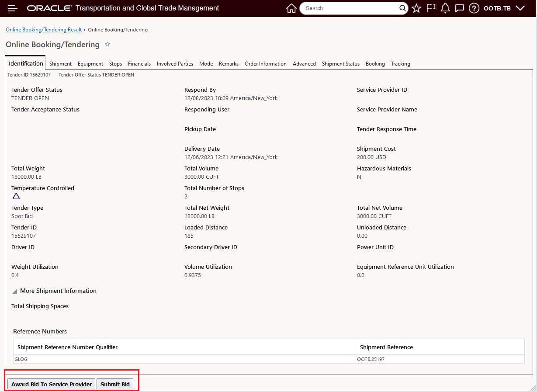Collapse More Shipment Information section
Viewport: 537px width, 392px height.
point(15,291)
